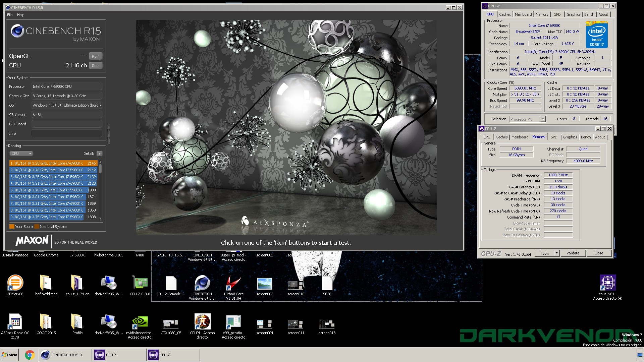Switch to CPU tab in lower CPU-Z window
The height and width of the screenshot is (362, 644).
point(487,137)
